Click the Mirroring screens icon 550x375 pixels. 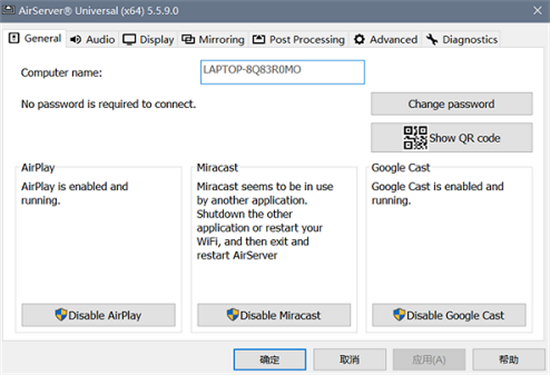click(x=188, y=39)
